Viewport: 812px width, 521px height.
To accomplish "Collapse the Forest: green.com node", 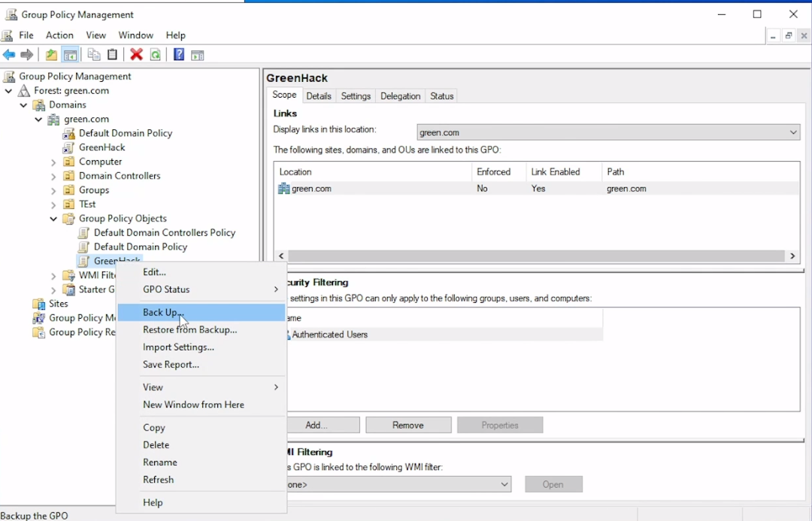I will 8,91.
